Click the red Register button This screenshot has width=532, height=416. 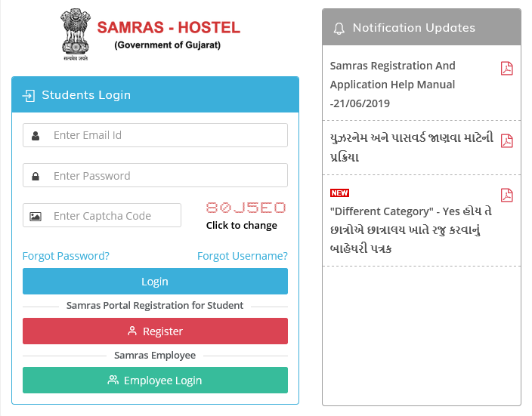[x=155, y=331]
